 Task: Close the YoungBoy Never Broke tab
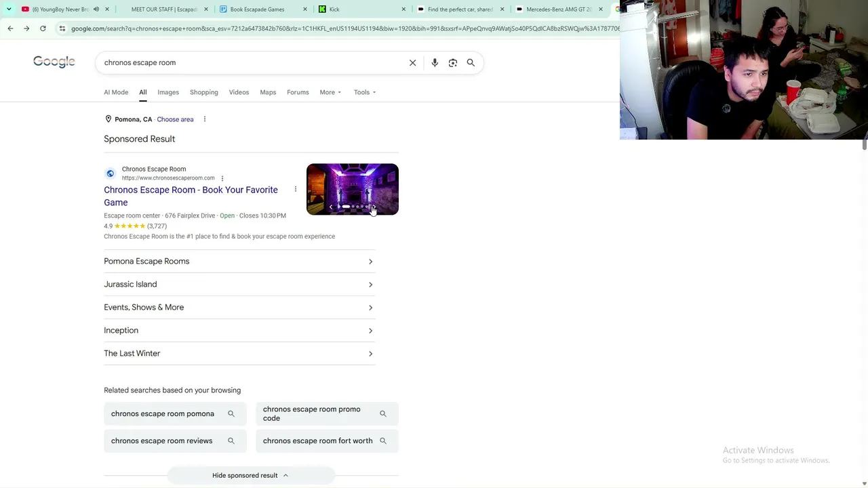click(x=106, y=9)
